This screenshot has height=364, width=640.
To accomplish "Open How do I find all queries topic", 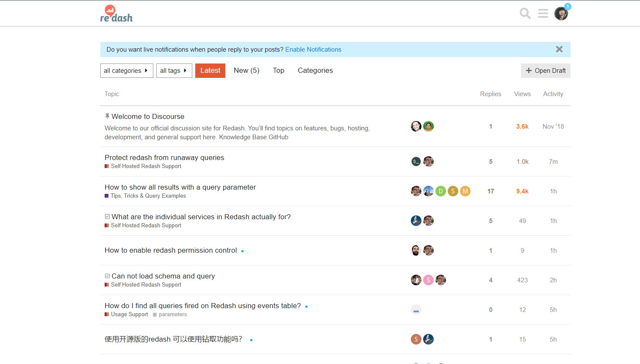I will click(202, 306).
